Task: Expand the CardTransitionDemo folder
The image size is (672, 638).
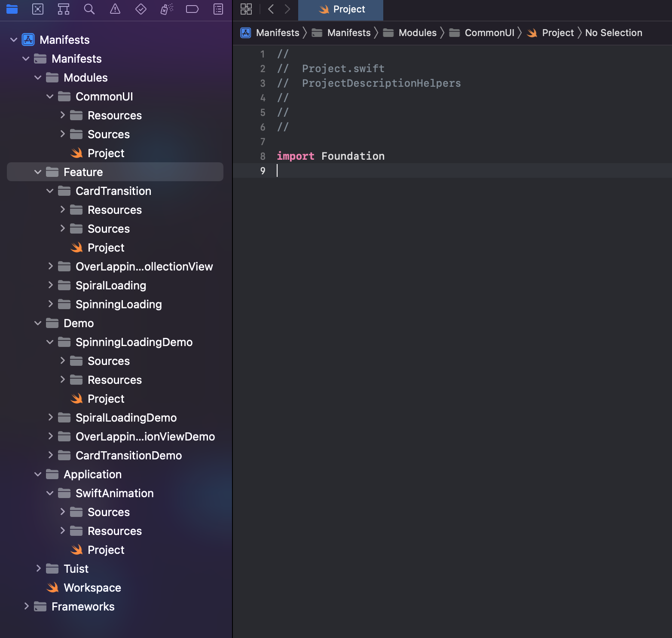Action: point(50,455)
